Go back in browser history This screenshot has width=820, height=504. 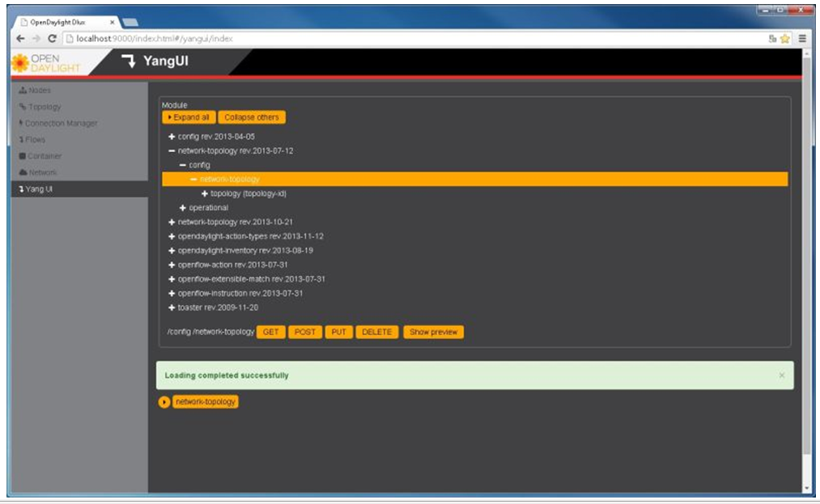pyautogui.click(x=20, y=39)
